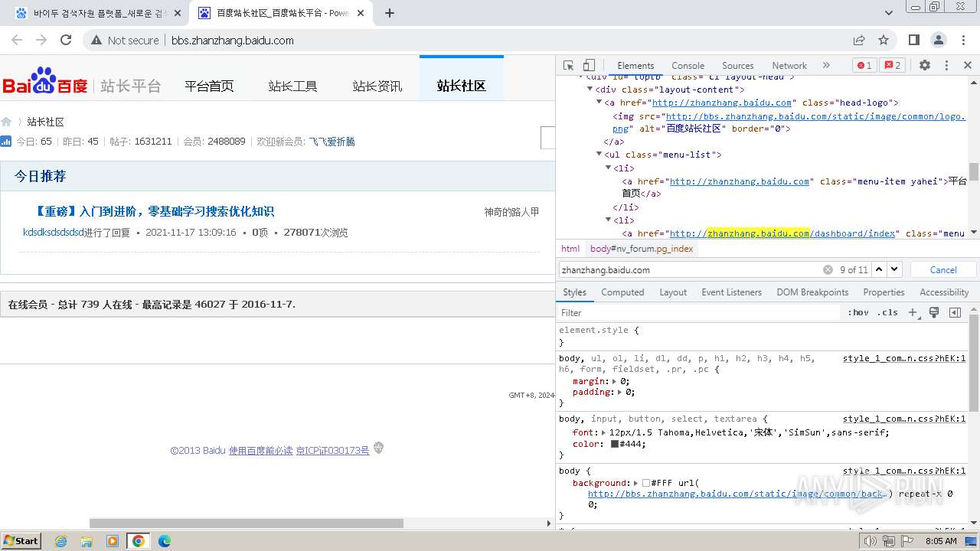Screen dimensions: 980x551
Task: Clear the DevTools search text
Action: 828,269
